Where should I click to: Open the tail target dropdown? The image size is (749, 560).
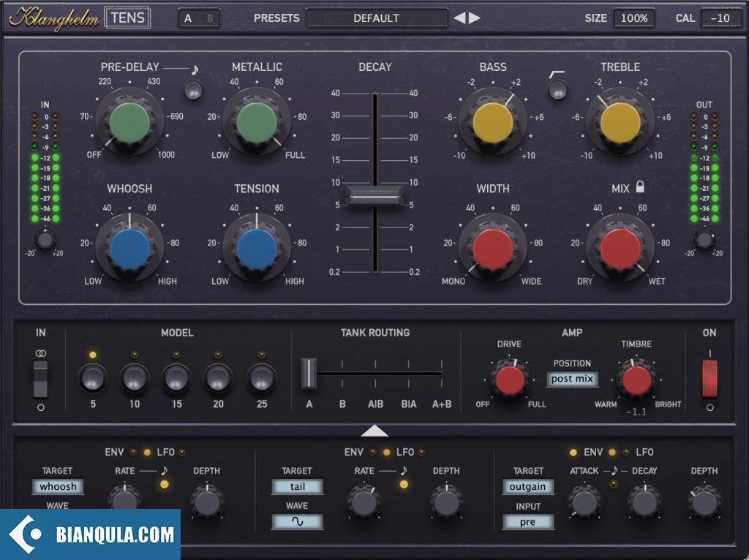pos(297,486)
